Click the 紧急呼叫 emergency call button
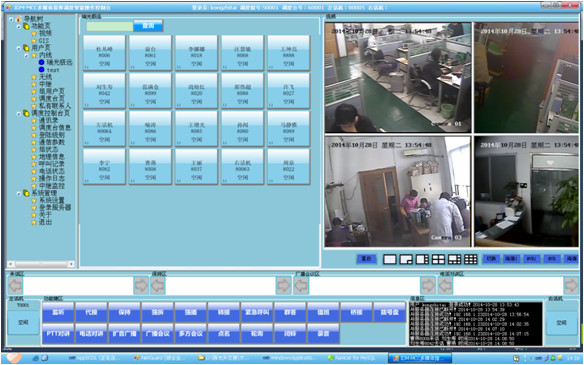Image resolution: width=584 pixels, height=365 pixels. pyautogui.click(x=257, y=312)
